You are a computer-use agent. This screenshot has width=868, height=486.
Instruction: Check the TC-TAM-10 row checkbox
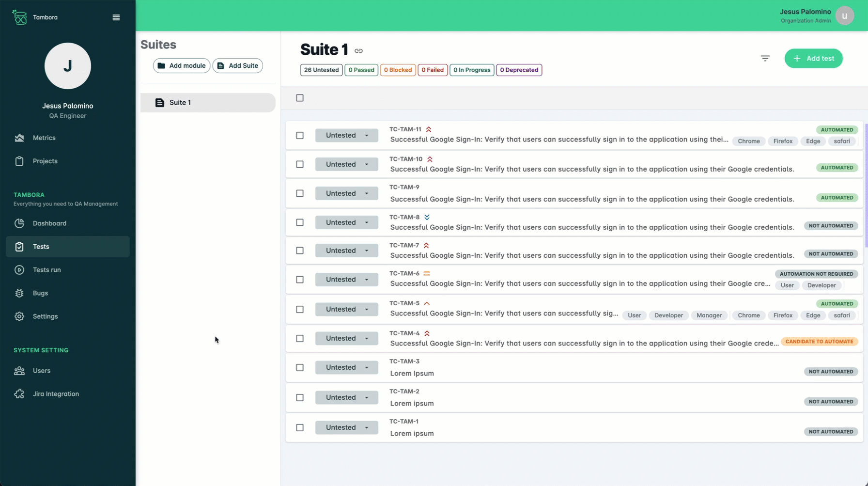(300, 164)
